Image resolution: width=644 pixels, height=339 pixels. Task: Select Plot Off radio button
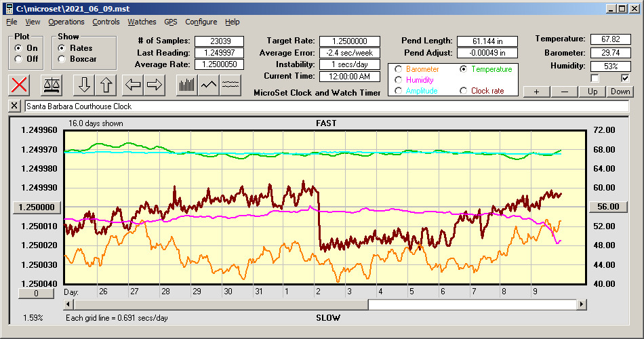pos(18,59)
